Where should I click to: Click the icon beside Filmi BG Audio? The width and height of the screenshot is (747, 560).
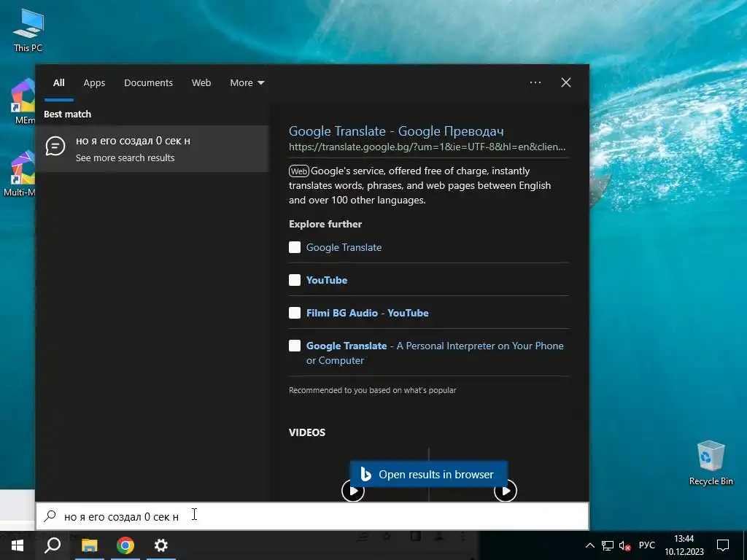click(295, 313)
